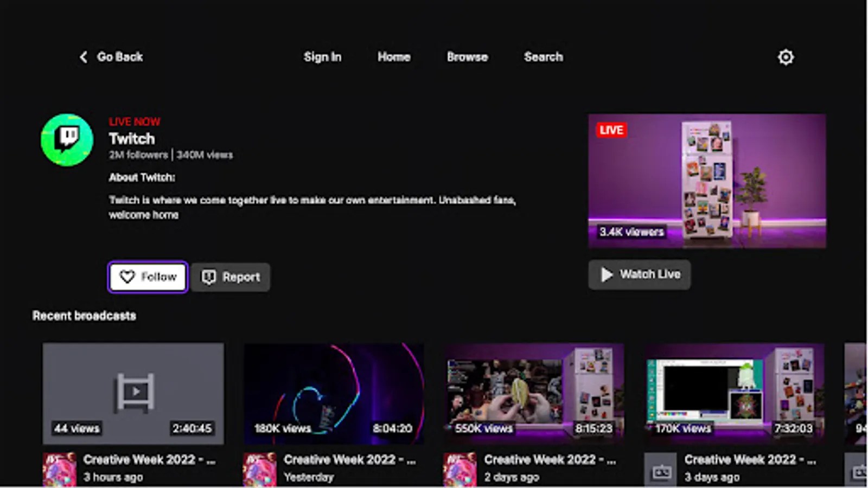868x488 pixels.
Task: Open the settings gear icon
Action: (x=786, y=57)
